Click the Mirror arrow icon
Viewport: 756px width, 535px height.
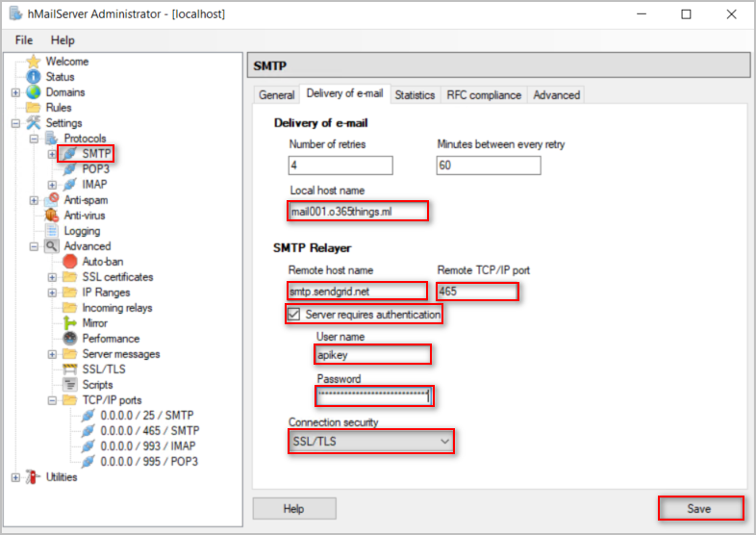(70, 323)
